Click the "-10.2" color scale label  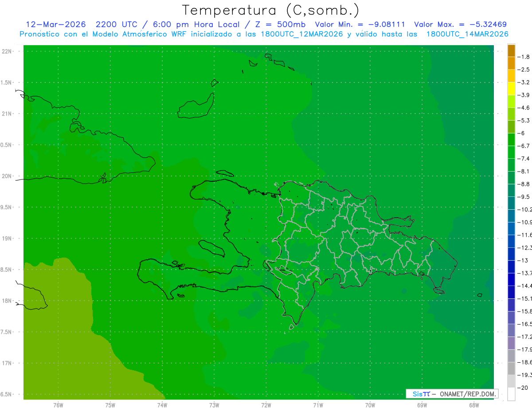(x=524, y=209)
